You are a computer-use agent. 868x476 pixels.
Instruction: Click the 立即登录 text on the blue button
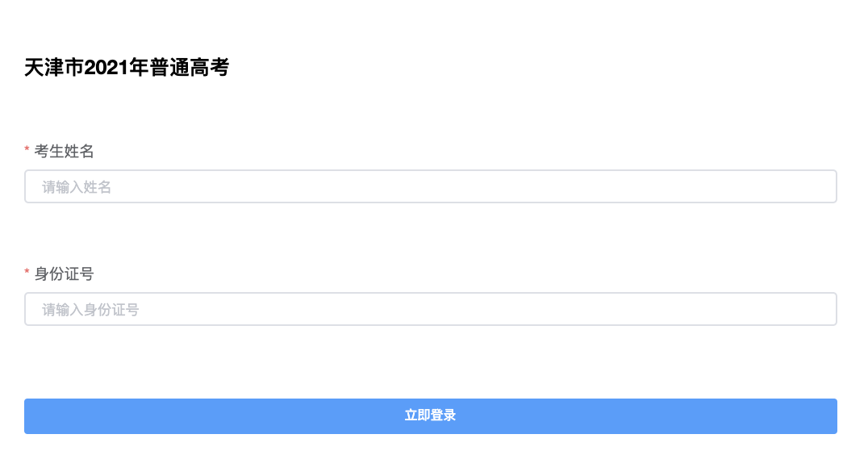coord(430,415)
